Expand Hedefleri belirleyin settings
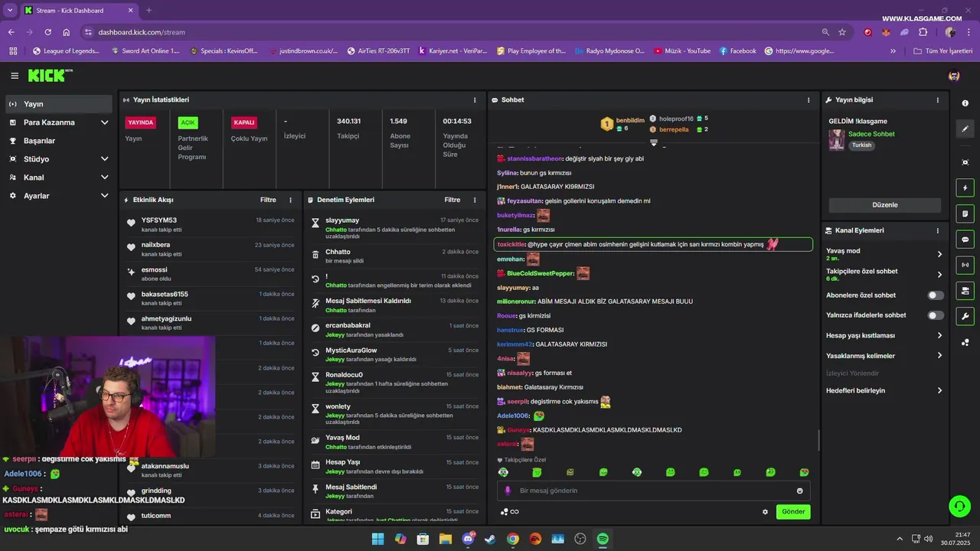Viewport: 980px width, 551px height. coord(884,390)
